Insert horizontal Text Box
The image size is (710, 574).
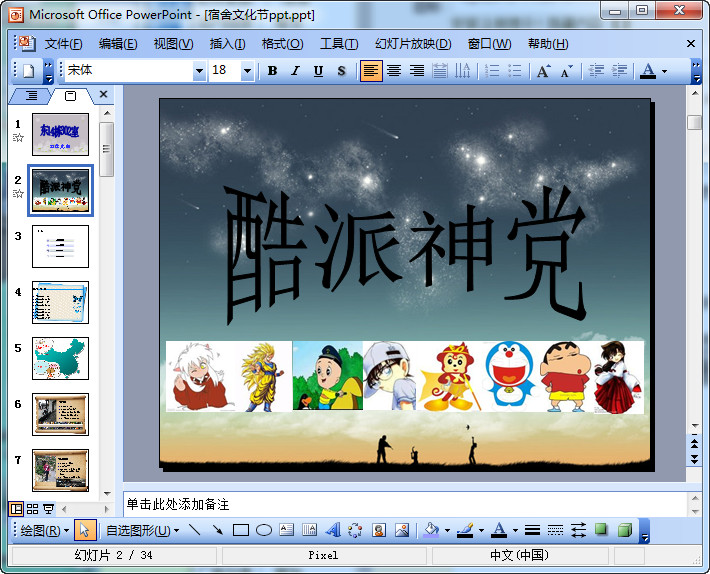click(287, 530)
